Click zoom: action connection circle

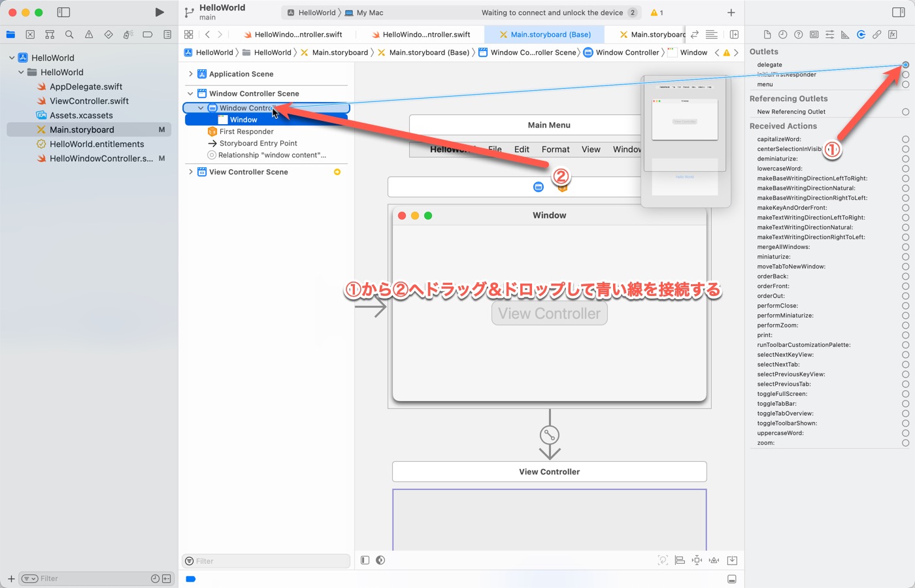click(x=905, y=443)
